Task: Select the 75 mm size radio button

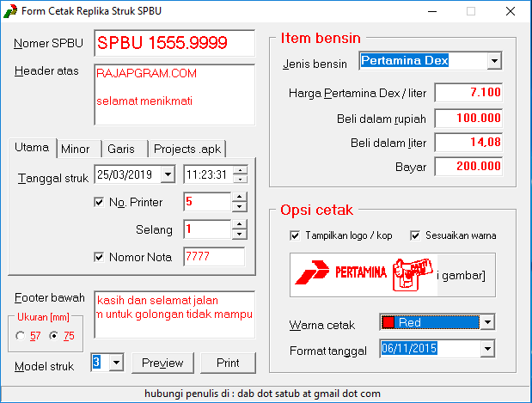Action: coord(53,336)
